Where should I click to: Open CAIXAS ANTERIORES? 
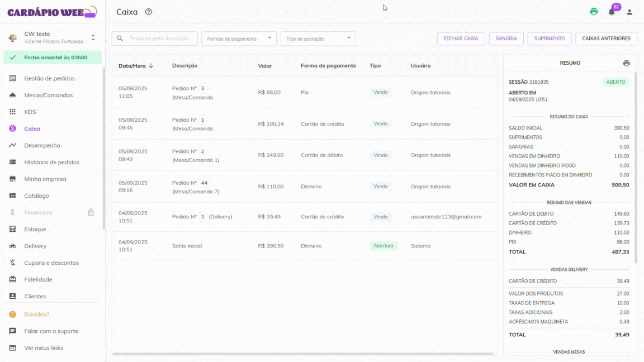(x=606, y=39)
